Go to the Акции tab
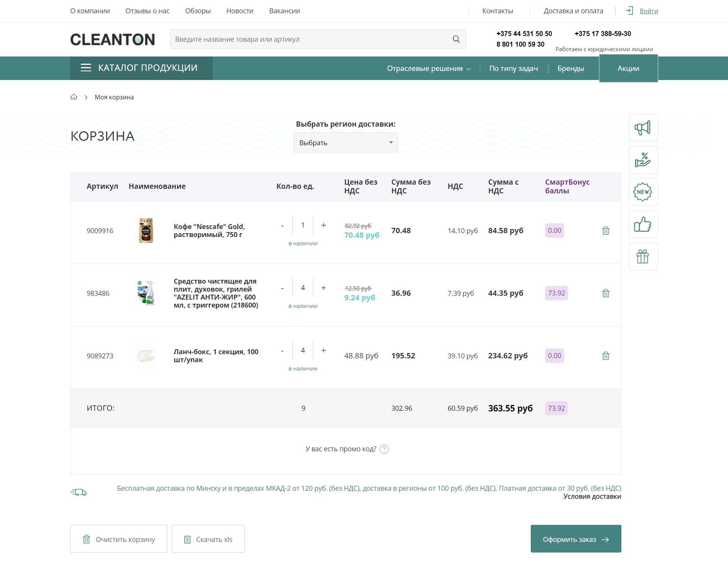 point(628,69)
